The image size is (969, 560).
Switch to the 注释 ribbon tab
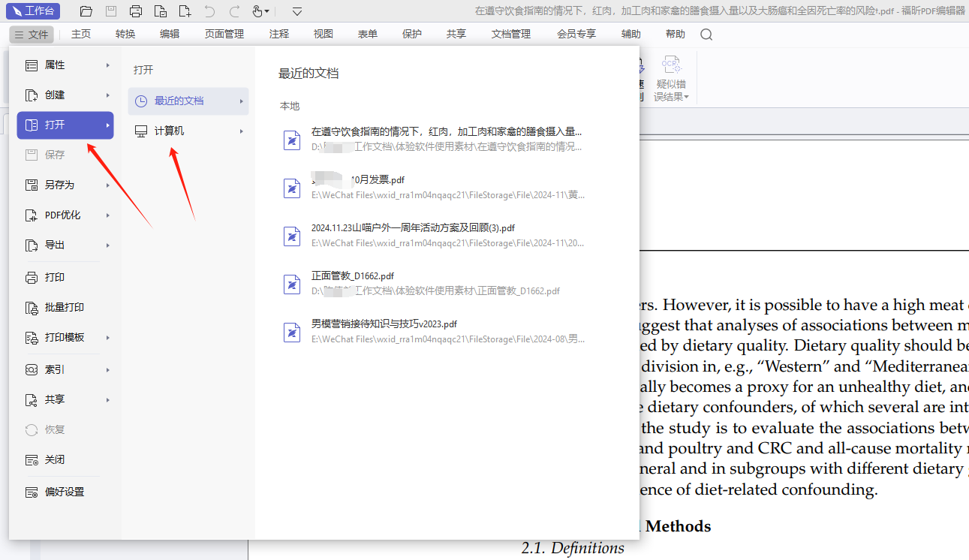click(279, 34)
